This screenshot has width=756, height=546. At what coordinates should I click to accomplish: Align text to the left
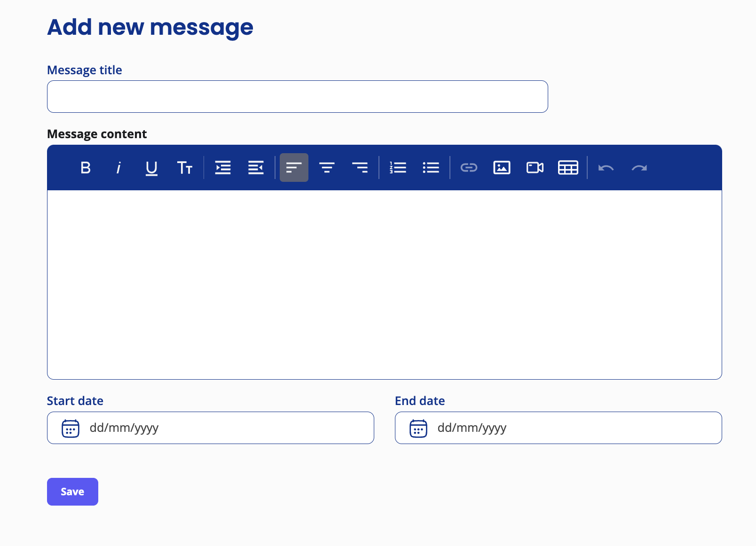pyautogui.click(x=294, y=167)
